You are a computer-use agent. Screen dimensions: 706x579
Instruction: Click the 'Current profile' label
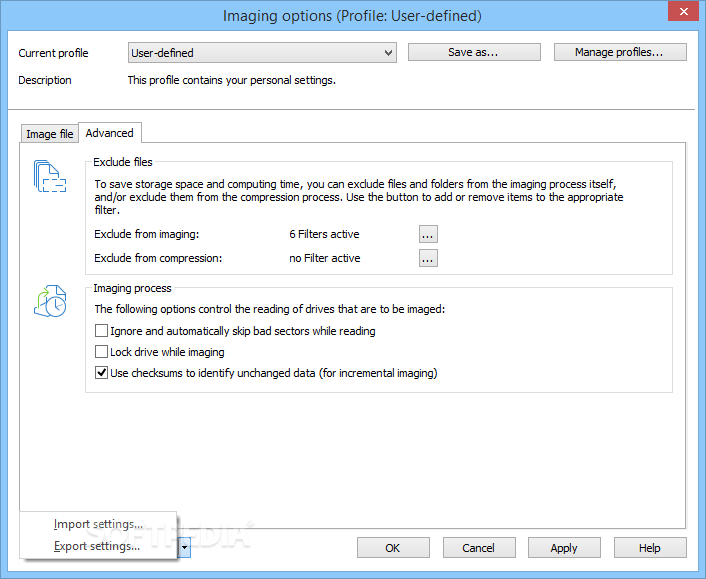click(x=53, y=53)
